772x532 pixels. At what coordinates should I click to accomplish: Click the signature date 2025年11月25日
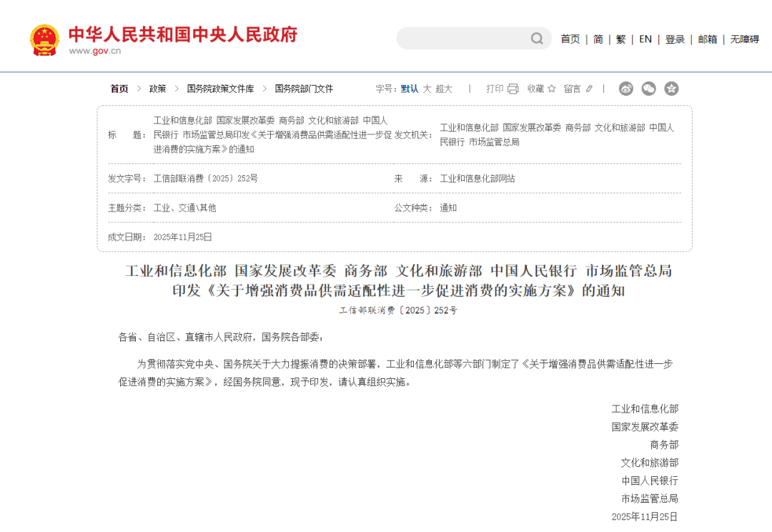(645, 516)
